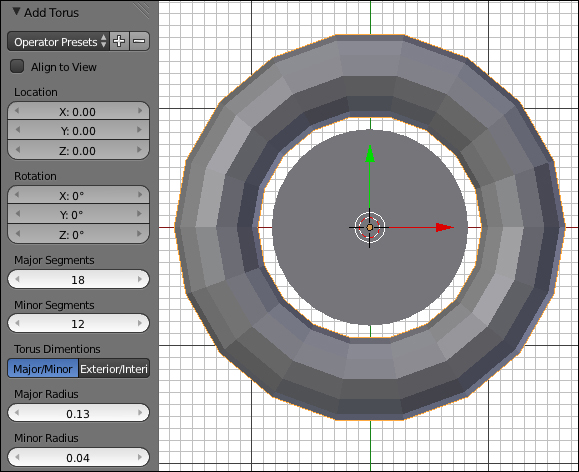Image resolution: width=579 pixels, height=472 pixels.
Task: Click the Minor Radius 0.04 field
Action: (78, 458)
